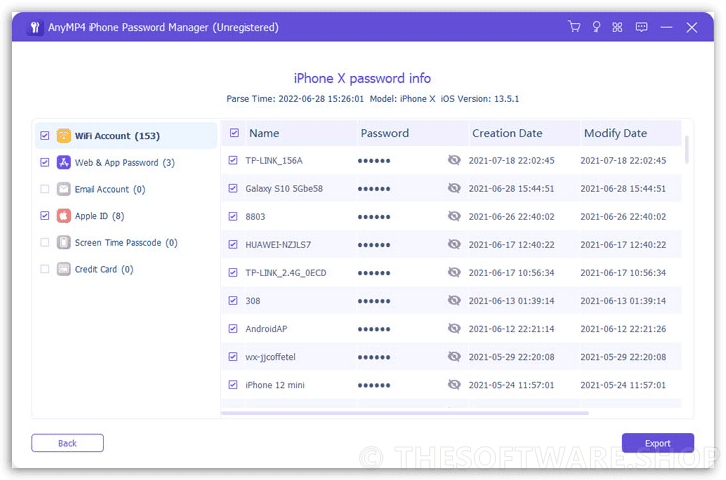Enable the Email Account checkbox
Viewport: 726px width, 480px height.
[x=44, y=189]
